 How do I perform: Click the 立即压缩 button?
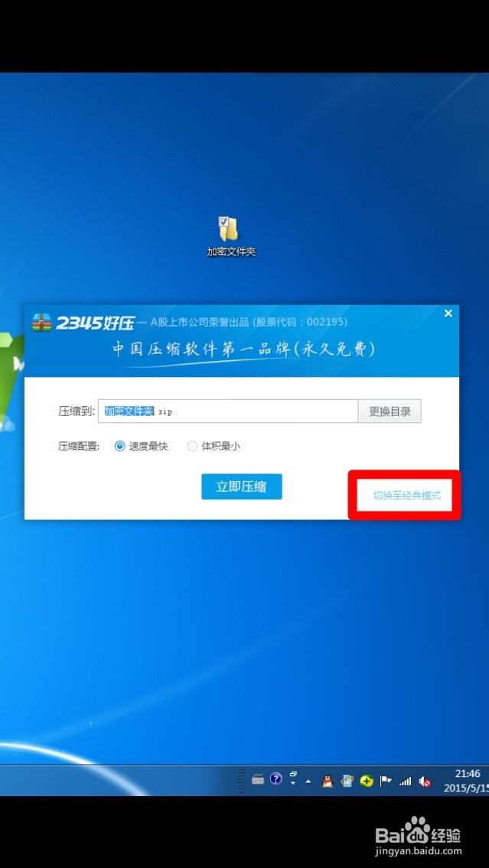click(x=242, y=486)
